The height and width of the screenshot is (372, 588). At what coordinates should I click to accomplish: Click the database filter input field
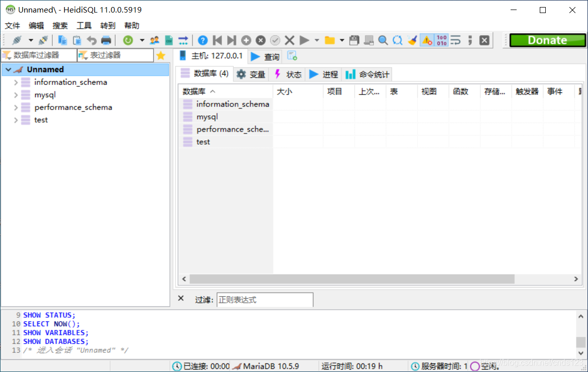39,55
